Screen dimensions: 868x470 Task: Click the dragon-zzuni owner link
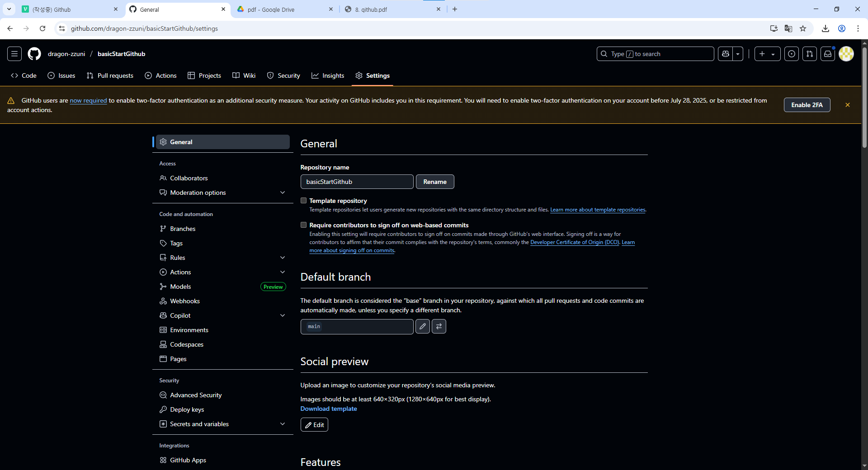tap(66, 54)
